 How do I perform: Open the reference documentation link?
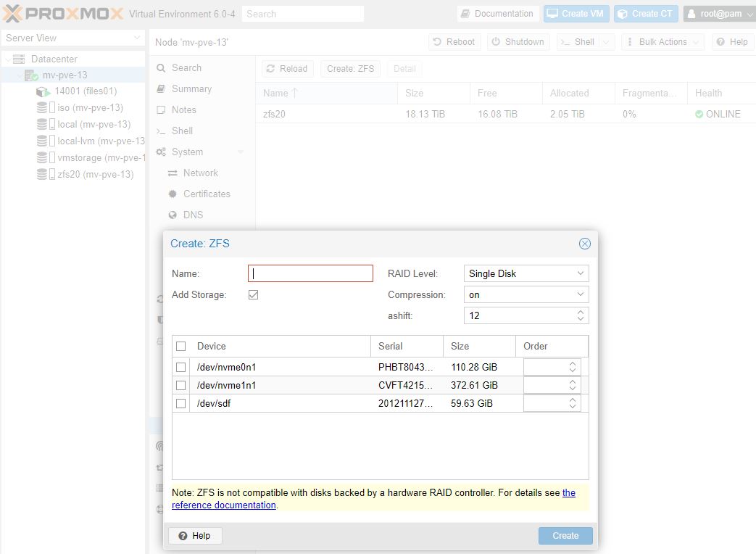pos(223,505)
